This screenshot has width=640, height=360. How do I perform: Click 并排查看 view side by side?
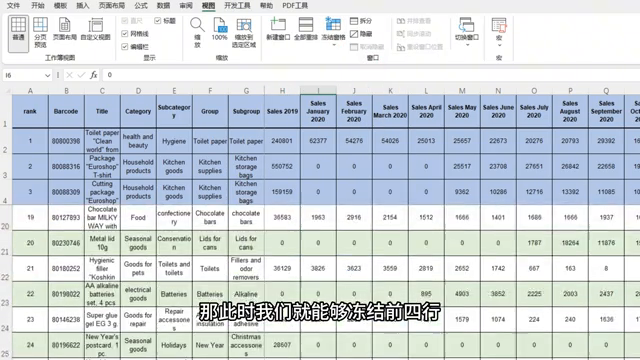[x=414, y=21]
